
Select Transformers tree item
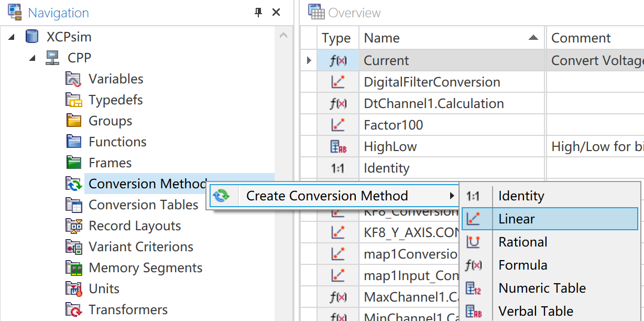point(128,310)
